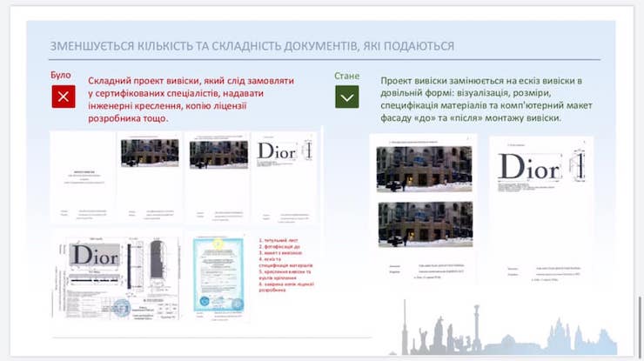Open the third document thumbnail with building photo
The width and height of the screenshot is (644, 361).
pos(217,177)
